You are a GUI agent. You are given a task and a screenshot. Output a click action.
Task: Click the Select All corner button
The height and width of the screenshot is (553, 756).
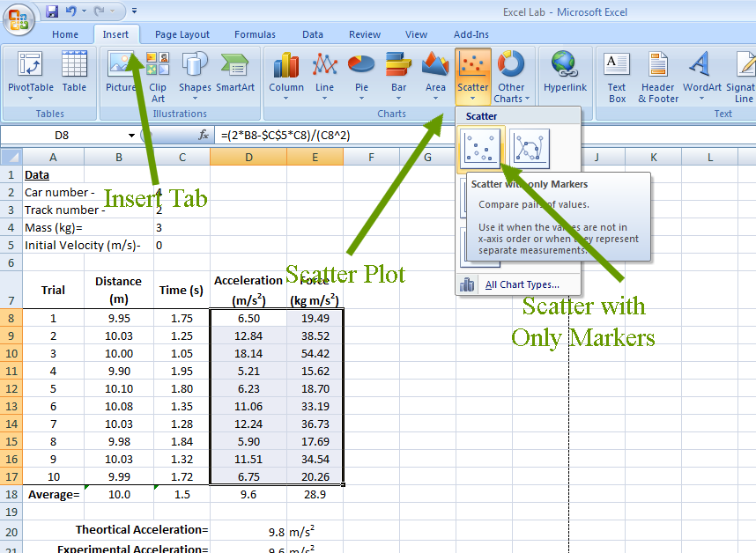(x=11, y=157)
